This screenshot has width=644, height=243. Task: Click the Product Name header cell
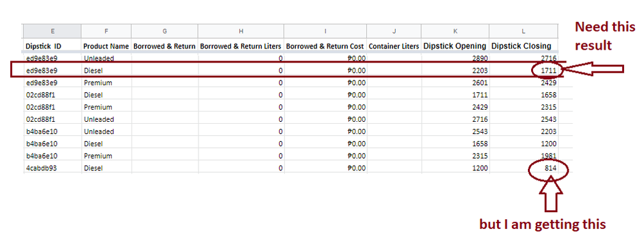point(106,46)
